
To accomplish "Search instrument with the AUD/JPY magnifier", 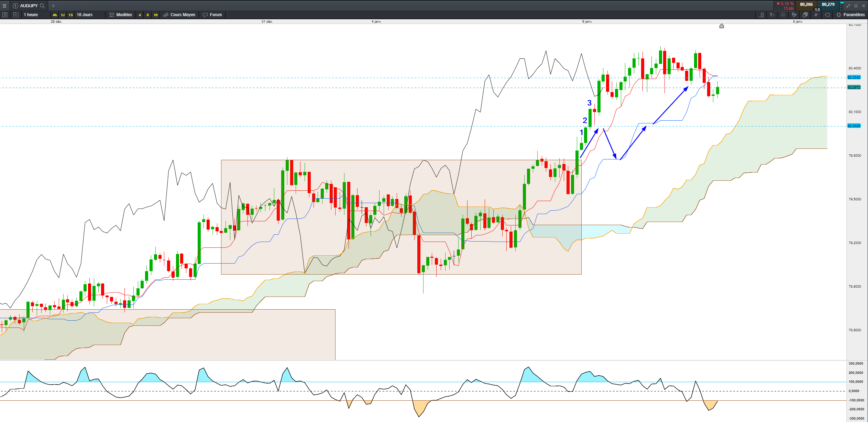I will (42, 6).
